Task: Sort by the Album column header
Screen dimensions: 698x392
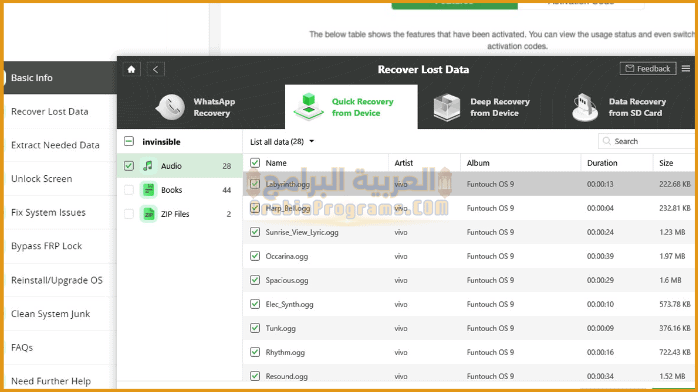Action: tap(478, 163)
